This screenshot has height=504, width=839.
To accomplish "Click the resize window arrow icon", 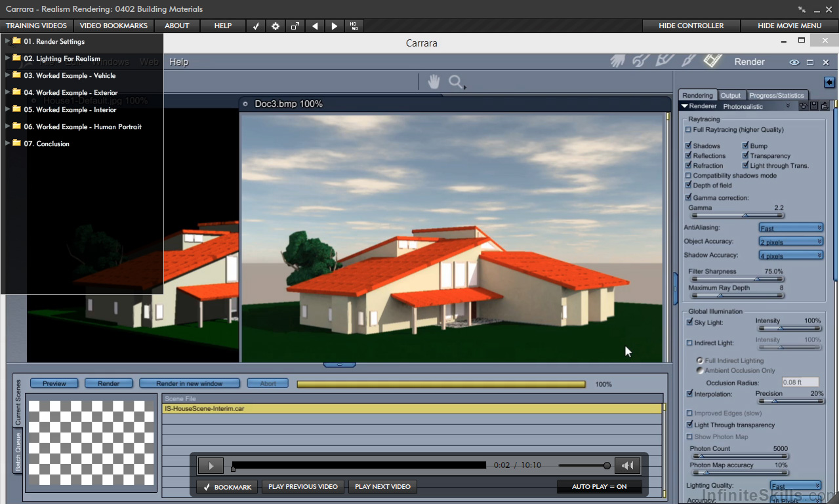I will 295,26.
